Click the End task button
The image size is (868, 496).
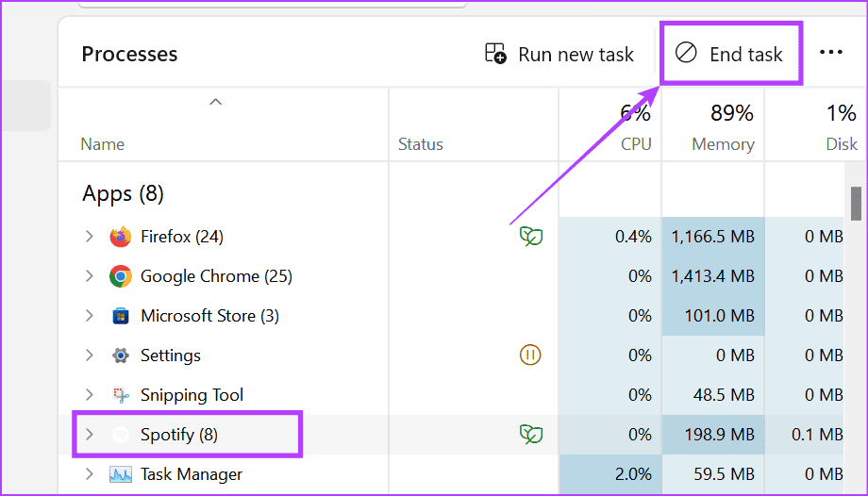pos(729,54)
